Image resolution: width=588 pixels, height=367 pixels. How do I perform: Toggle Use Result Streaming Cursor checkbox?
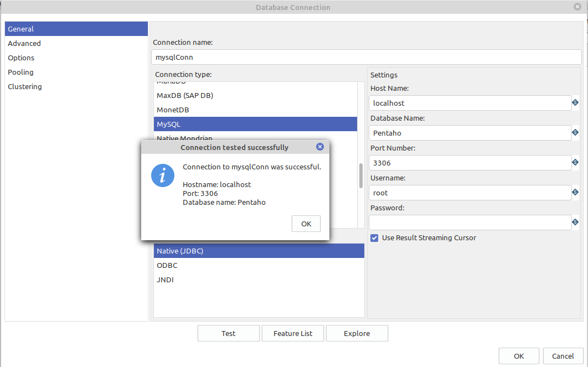click(x=375, y=238)
